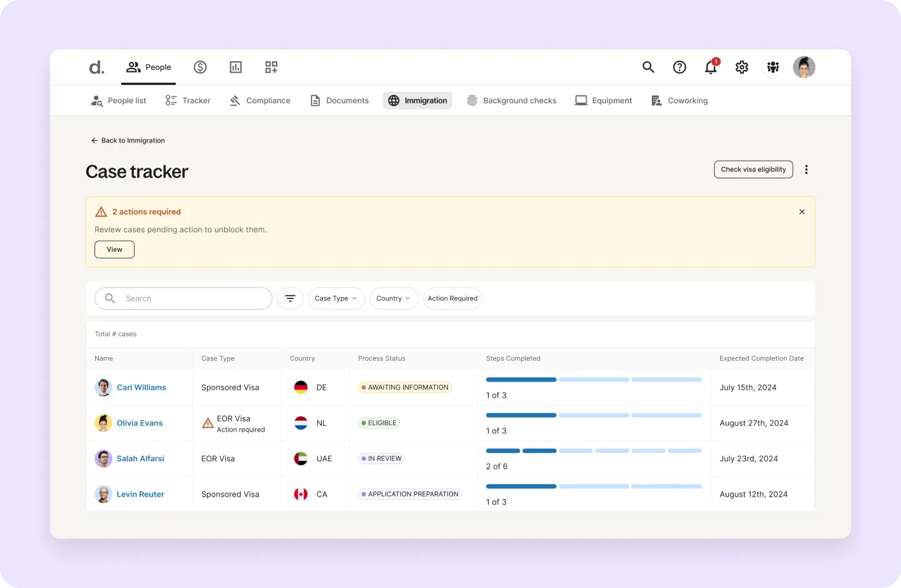Viewport: 901px width, 588px height.
Task: Open Levin Reuter case
Action: tap(140, 495)
